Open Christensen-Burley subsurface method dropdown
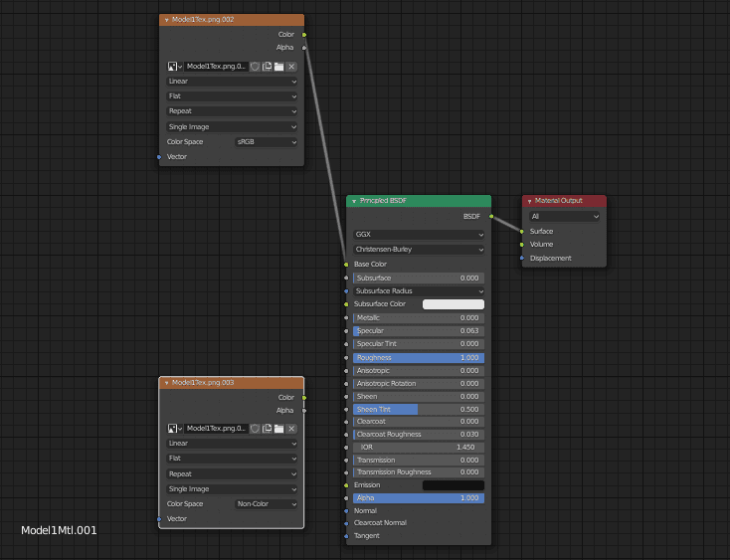This screenshot has height=560, width=730. (x=419, y=250)
